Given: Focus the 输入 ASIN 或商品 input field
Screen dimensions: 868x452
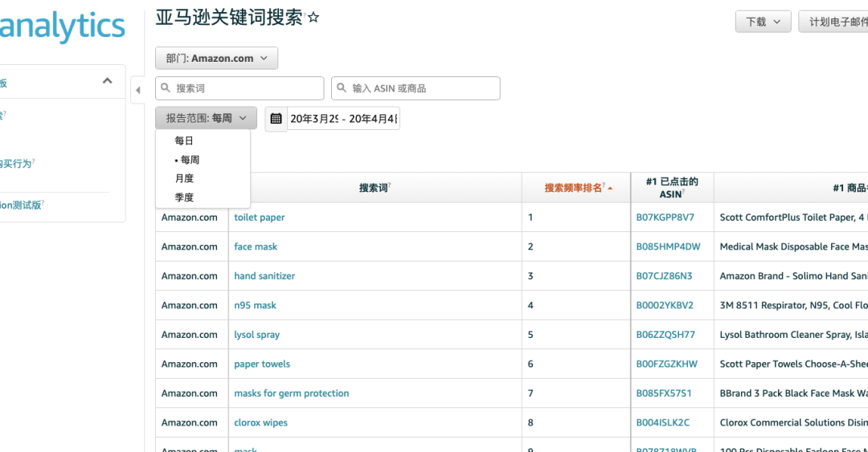Looking at the screenshot, I should [x=416, y=88].
